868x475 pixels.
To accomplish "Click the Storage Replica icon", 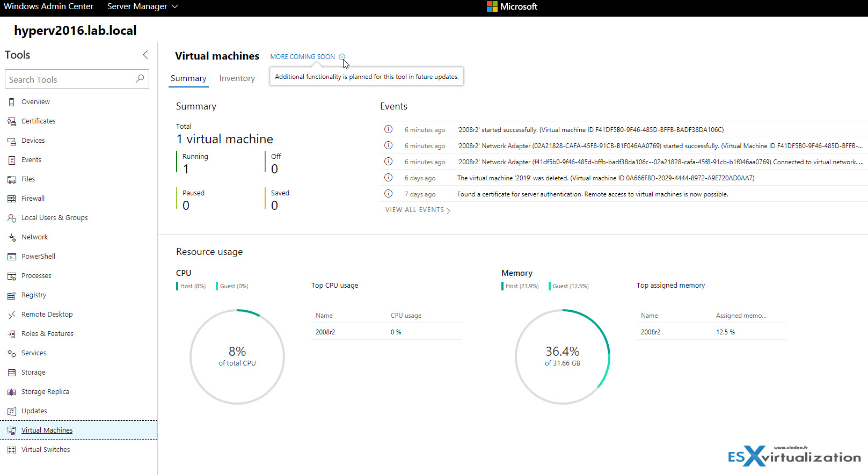I will coord(11,392).
